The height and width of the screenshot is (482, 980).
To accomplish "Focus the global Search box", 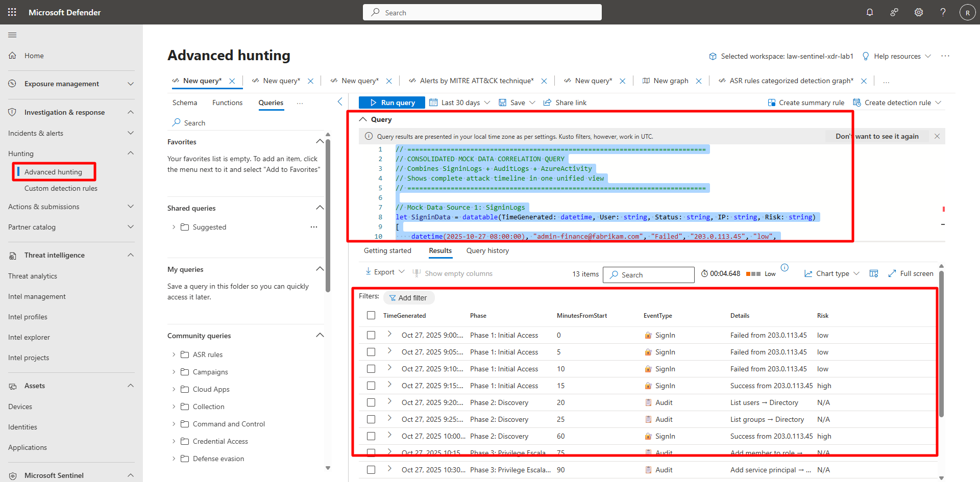I will click(482, 12).
